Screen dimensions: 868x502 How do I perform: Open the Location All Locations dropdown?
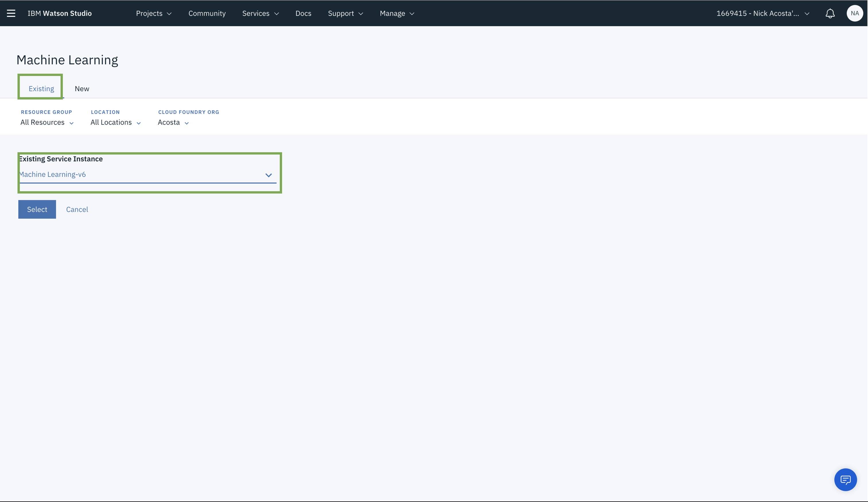[115, 122]
